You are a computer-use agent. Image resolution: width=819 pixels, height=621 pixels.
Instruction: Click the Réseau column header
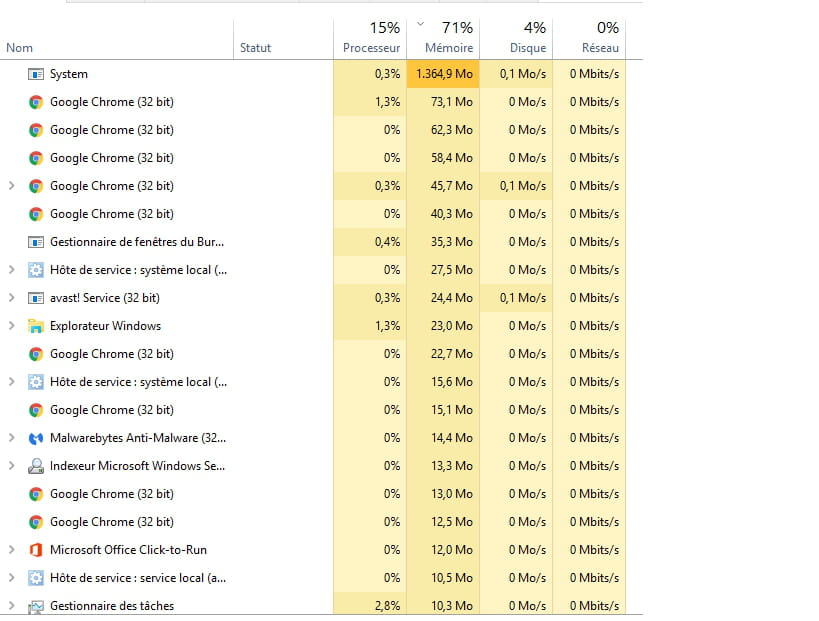tap(589, 39)
